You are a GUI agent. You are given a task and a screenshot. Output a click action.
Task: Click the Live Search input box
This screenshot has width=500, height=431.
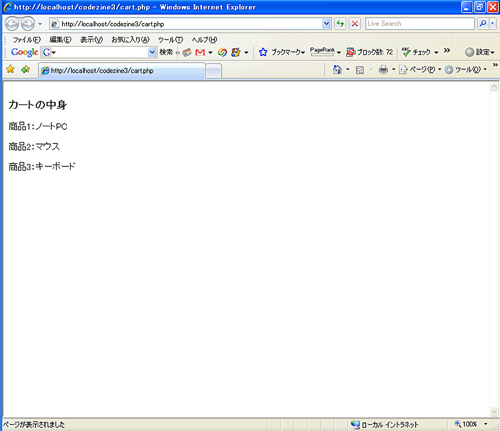pos(420,24)
